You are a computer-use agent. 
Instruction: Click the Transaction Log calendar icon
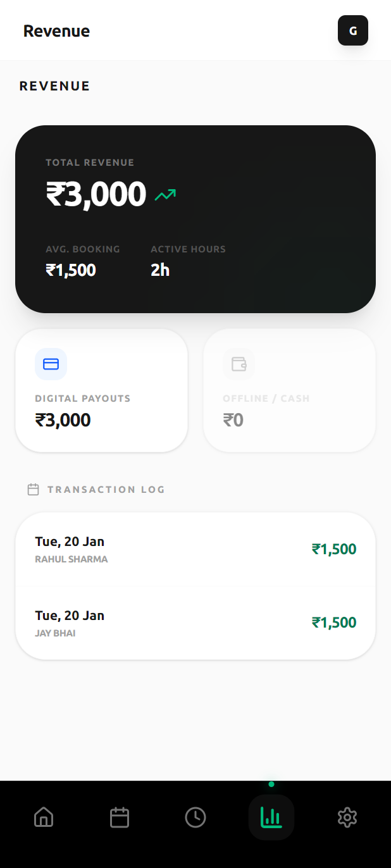(x=34, y=490)
